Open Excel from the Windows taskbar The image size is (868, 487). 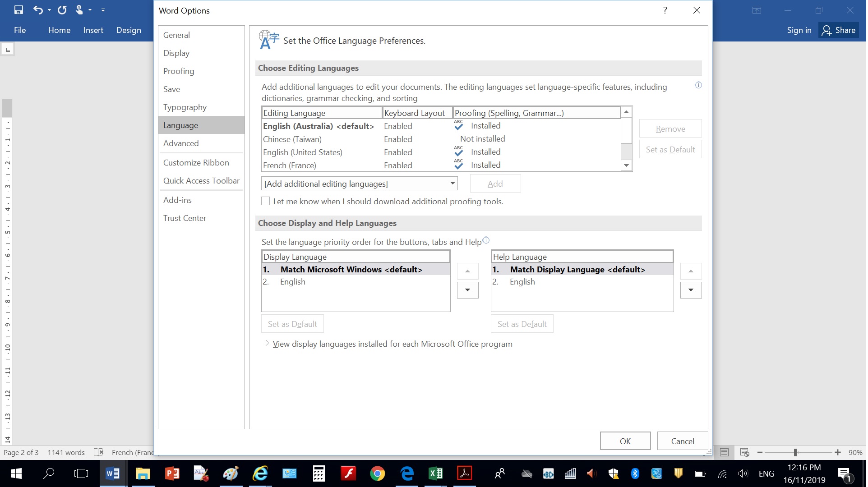click(435, 473)
